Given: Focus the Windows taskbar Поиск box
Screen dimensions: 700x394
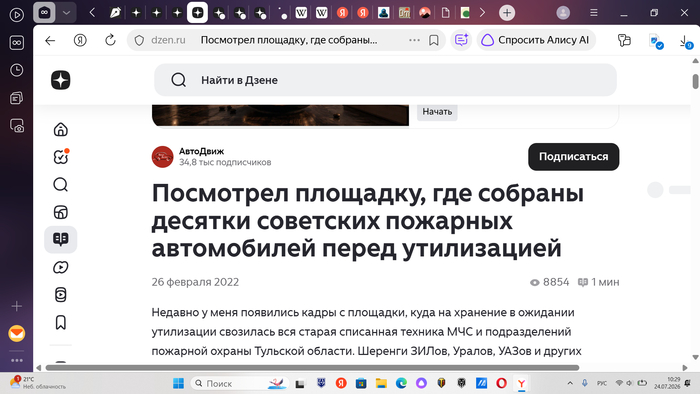Looking at the screenshot, I should coord(239,383).
